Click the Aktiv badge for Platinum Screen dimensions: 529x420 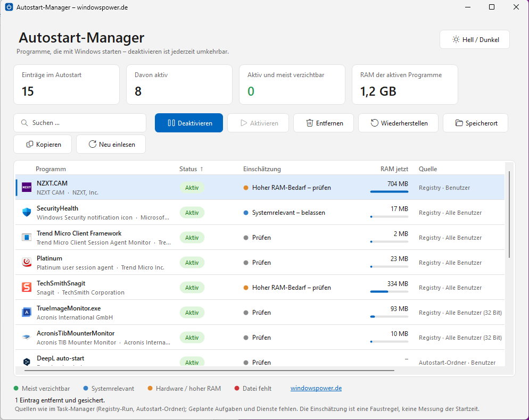tap(192, 262)
